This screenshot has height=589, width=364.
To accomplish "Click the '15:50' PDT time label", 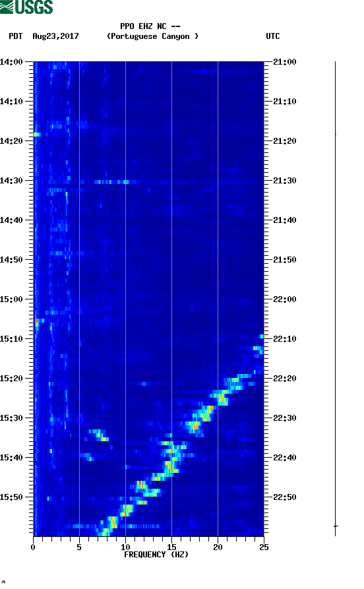I will coord(11,497).
